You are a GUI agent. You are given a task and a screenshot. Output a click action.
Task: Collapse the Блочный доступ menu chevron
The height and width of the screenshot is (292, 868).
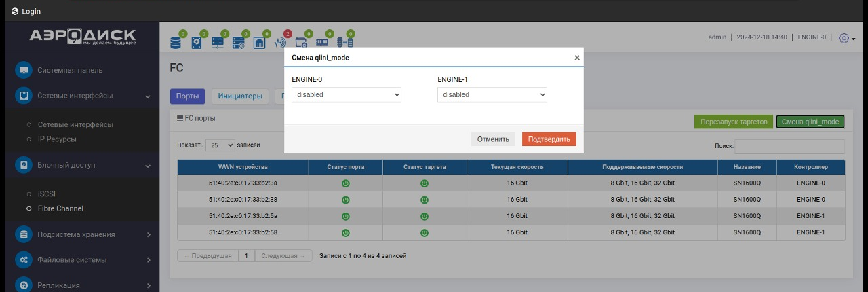tap(148, 166)
